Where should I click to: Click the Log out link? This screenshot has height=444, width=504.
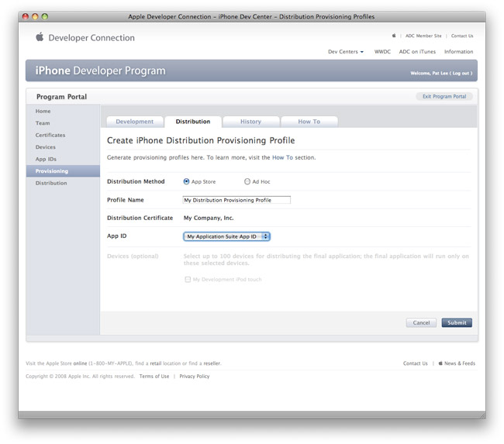coord(461,74)
